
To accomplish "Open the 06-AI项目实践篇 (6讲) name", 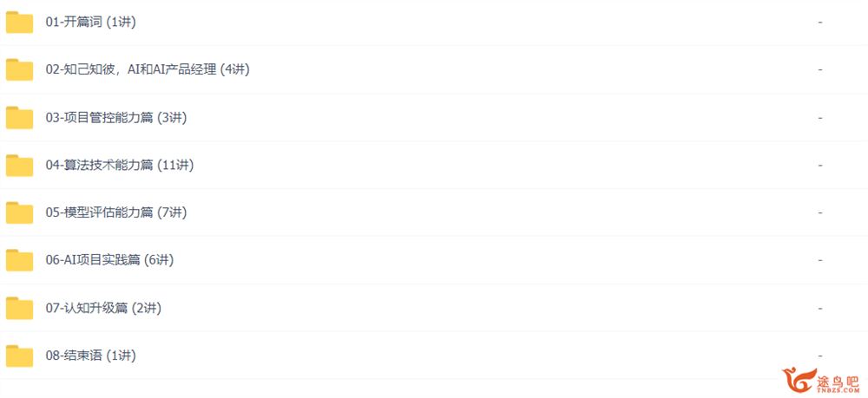I will coord(109,260).
